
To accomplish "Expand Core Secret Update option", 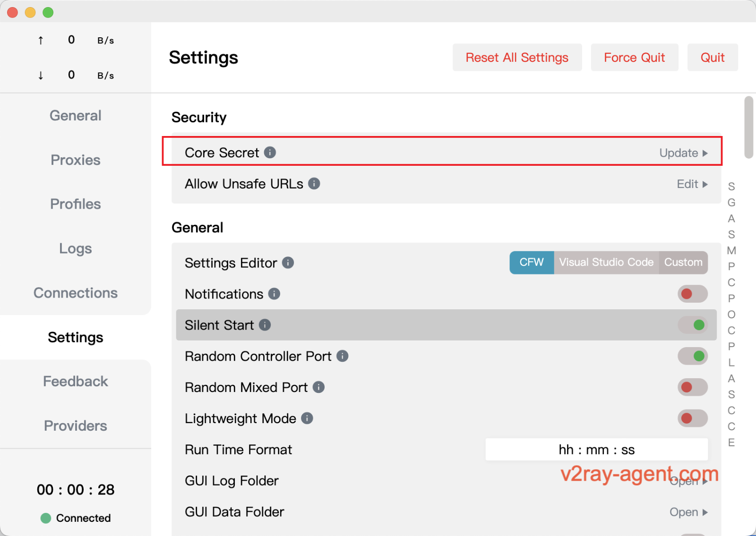I will click(683, 153).
